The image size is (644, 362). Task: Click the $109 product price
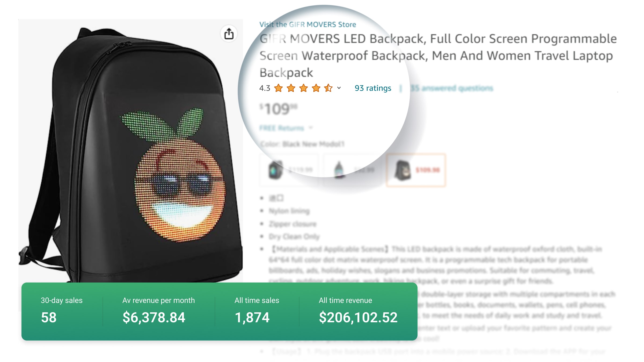coord(278,109)
